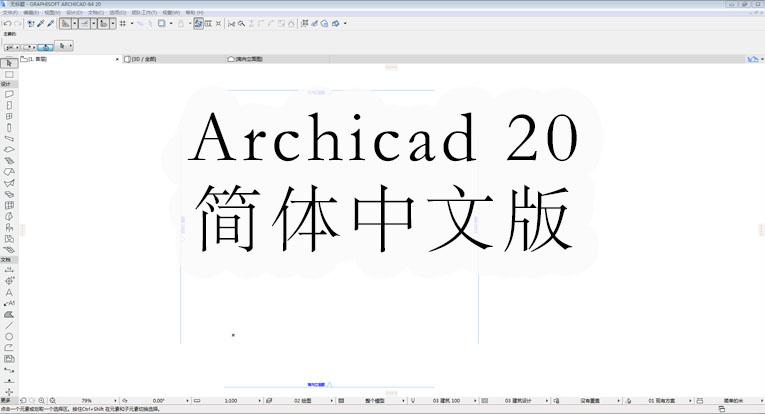Select the Stair tool
Image resolution: width=765 pixels, height=414 pixels.
tap(9, 161)
